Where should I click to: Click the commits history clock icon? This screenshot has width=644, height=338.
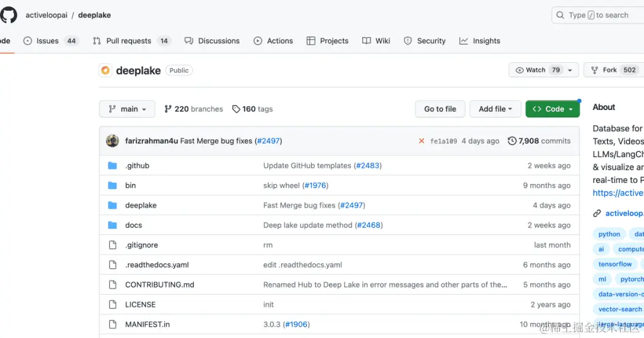[x=512, y=141]
